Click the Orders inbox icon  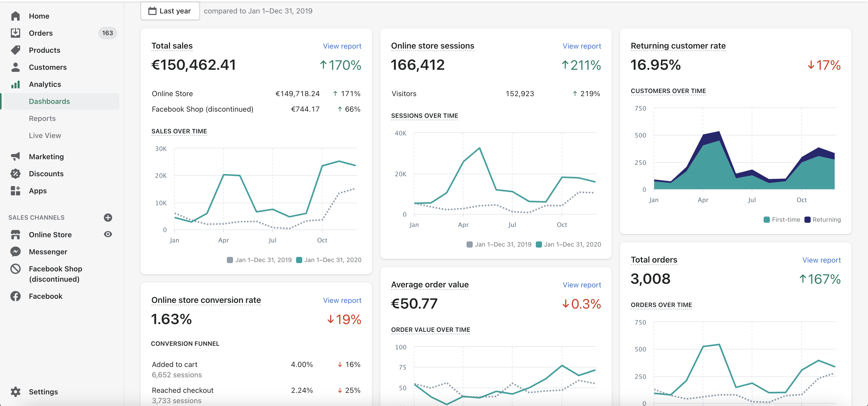[16, 33]
